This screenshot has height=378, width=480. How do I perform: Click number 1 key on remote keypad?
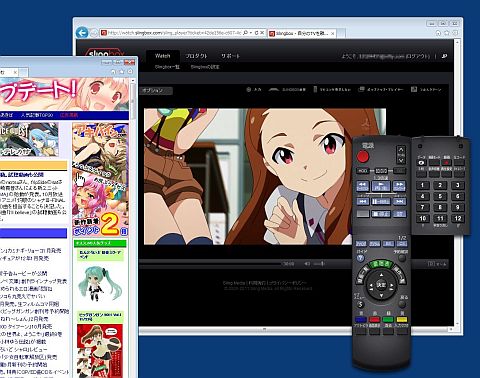(422, 185)
